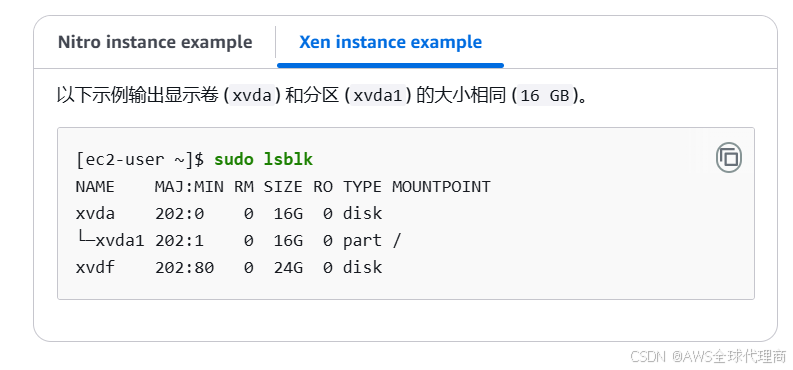Viewport: 793px width, 370px height.
Task: Copy the lsblk code block contents
Action: (729, 158)
